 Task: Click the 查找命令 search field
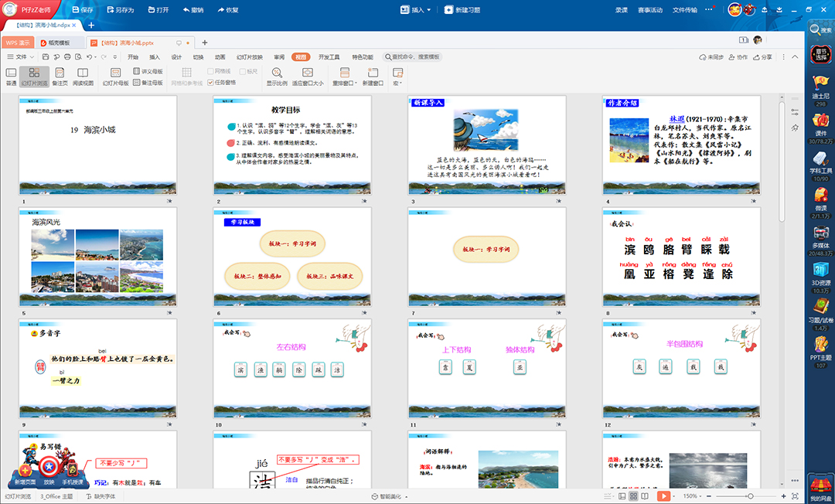click(412, 57)
